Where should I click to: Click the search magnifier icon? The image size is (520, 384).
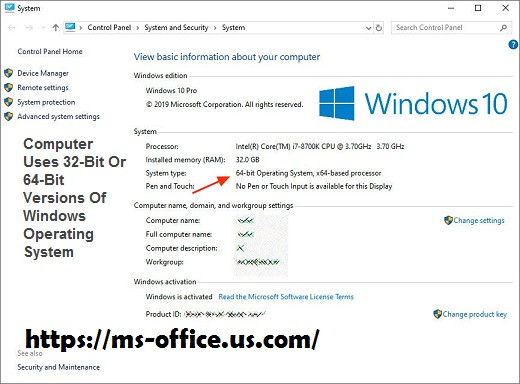coord(503,28)
